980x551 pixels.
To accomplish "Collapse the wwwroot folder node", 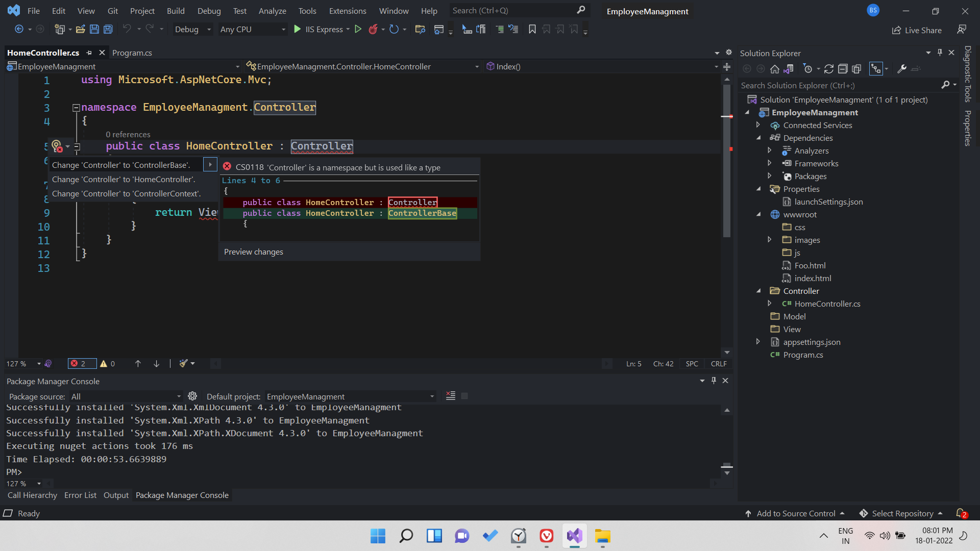I will point(758,214).
